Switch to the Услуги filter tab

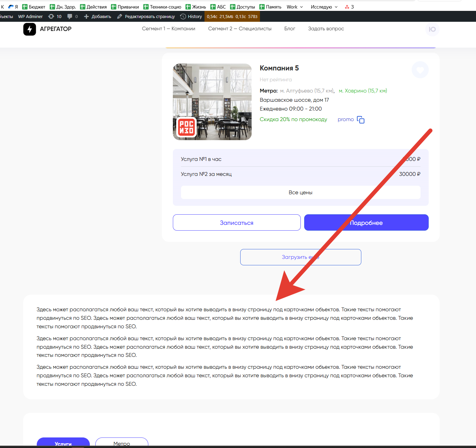63,443
